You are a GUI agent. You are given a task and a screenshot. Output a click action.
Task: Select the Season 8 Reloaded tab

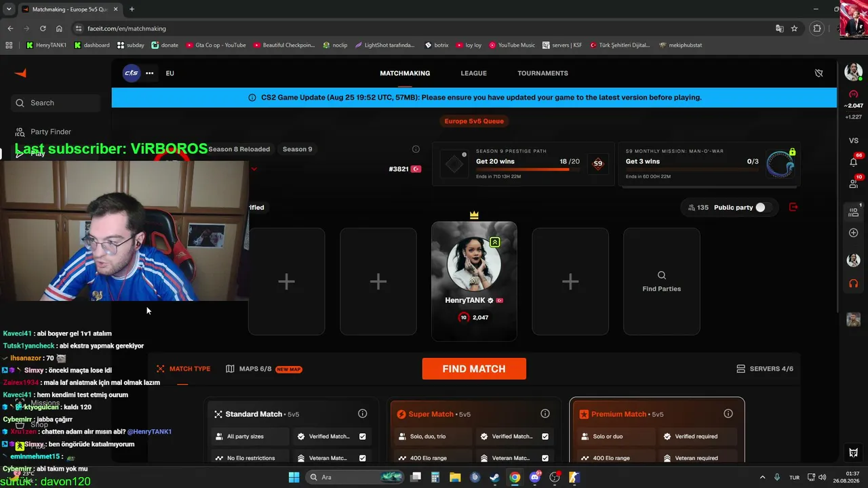coord(239,149)
